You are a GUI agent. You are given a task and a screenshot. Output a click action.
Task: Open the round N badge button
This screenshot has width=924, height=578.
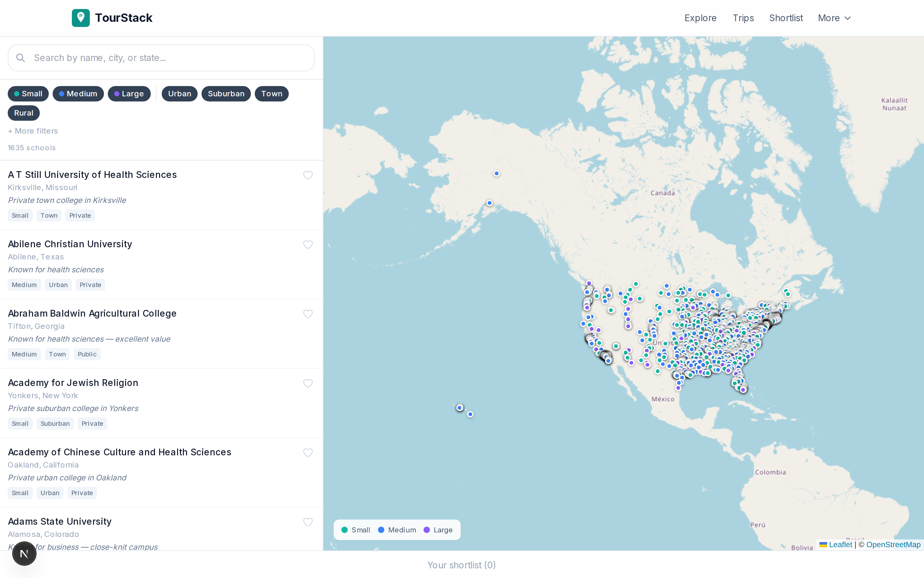(x=24, y=554)
